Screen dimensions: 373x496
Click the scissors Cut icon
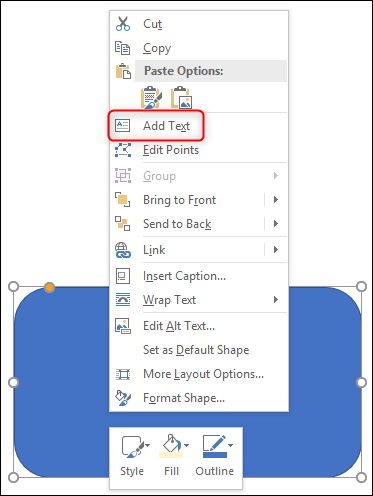click(123, 24)
